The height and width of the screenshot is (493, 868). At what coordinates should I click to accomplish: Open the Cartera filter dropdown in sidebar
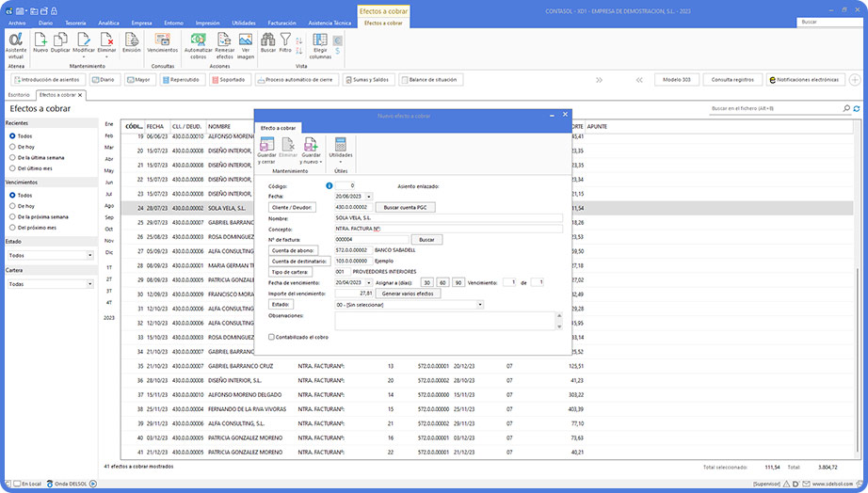89,284
